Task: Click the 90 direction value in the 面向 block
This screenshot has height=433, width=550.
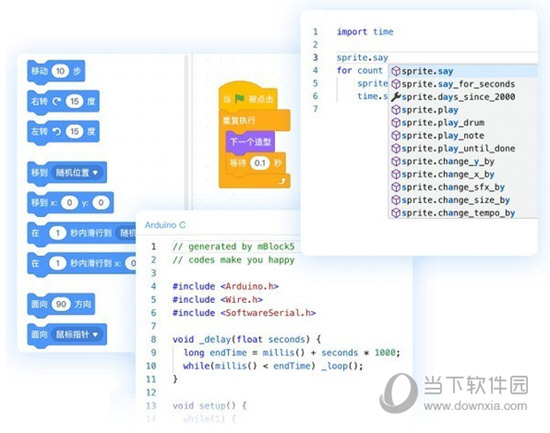Action: coord(61,304)
